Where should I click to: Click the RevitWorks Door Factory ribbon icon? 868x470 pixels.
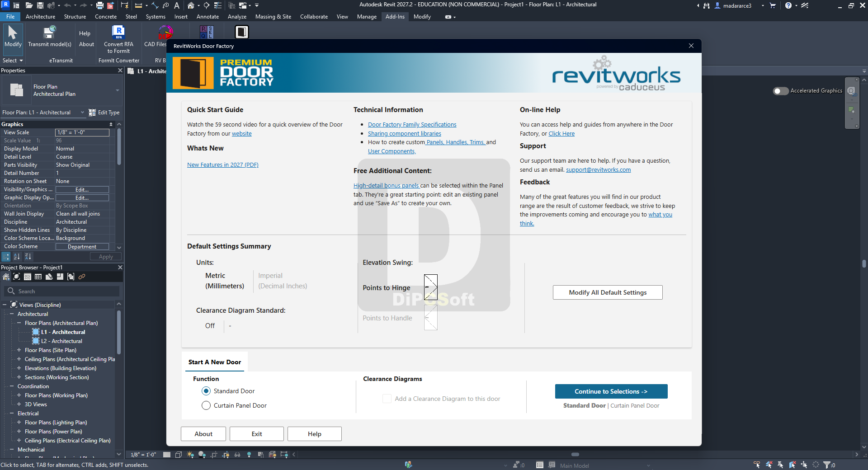pos(242,32)
